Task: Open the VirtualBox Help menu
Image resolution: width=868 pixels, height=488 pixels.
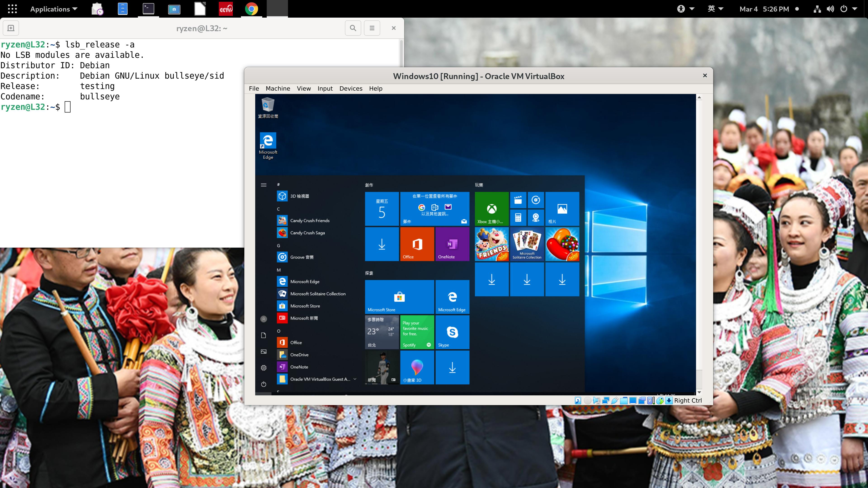Action: [x=376, y=89]
